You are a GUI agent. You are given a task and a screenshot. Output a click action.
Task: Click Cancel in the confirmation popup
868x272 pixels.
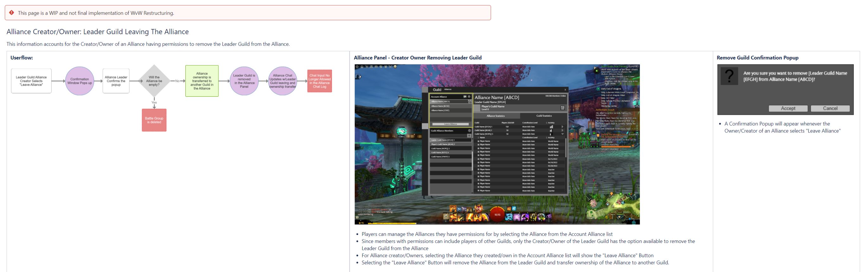point(830,108)
